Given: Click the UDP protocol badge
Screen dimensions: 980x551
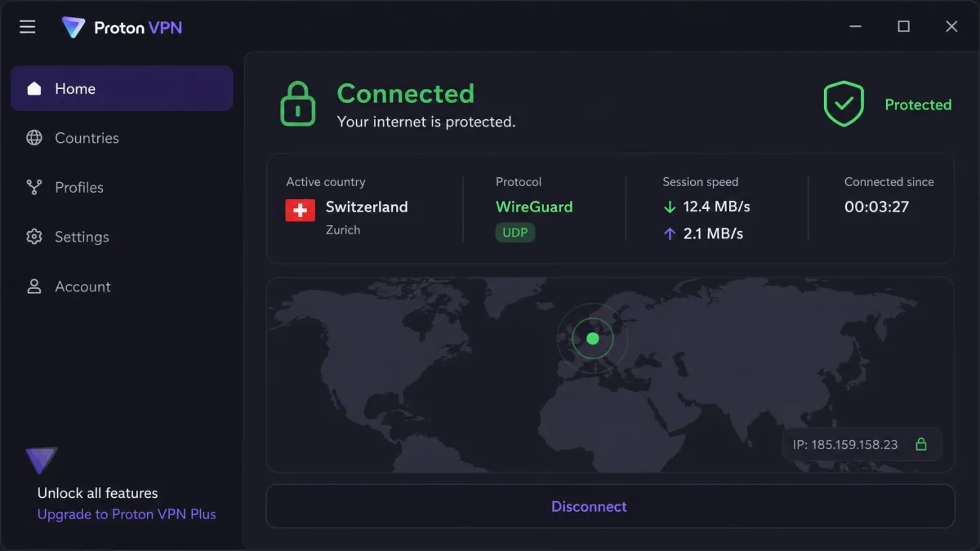Looking at the screenshot, I should [515, 233].
